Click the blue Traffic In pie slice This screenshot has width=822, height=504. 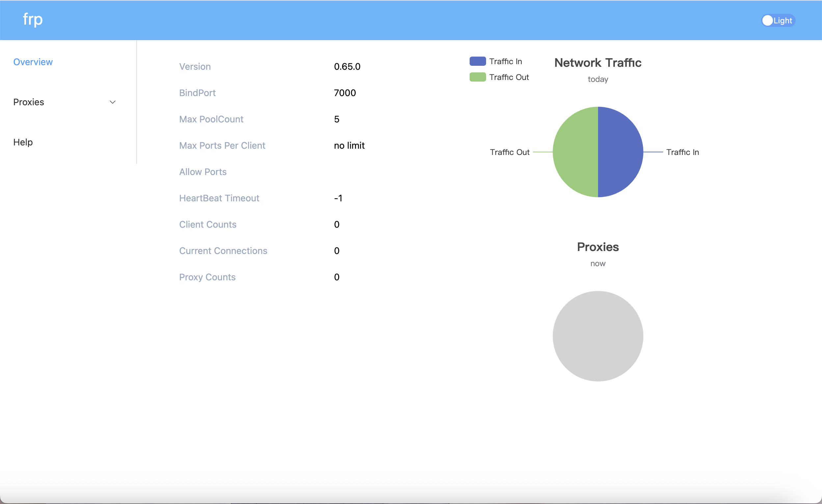(x=621, y=152)
